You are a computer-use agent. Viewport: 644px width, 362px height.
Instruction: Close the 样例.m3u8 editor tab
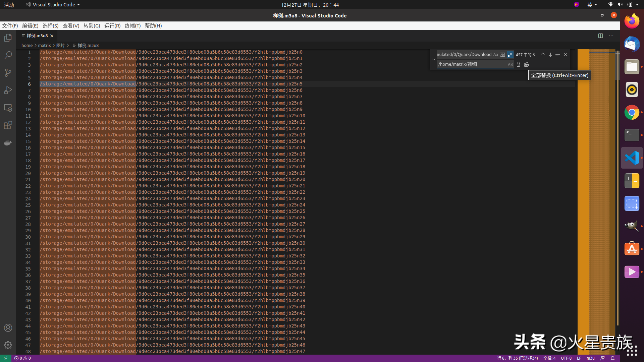click(52, 36)
